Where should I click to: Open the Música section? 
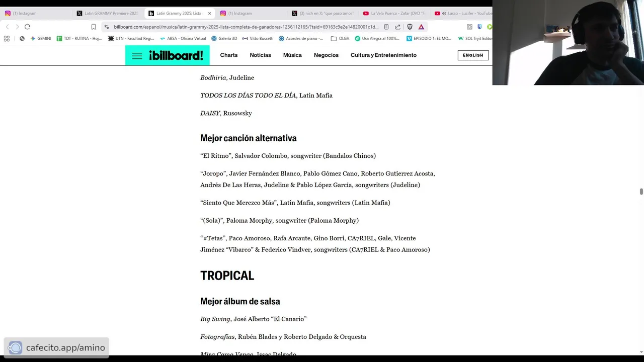point(292,55)
